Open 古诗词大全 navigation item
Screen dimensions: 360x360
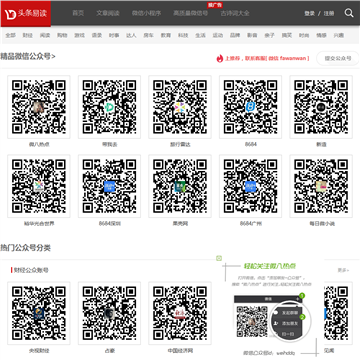pyautogui.click(x=235, y=13)
